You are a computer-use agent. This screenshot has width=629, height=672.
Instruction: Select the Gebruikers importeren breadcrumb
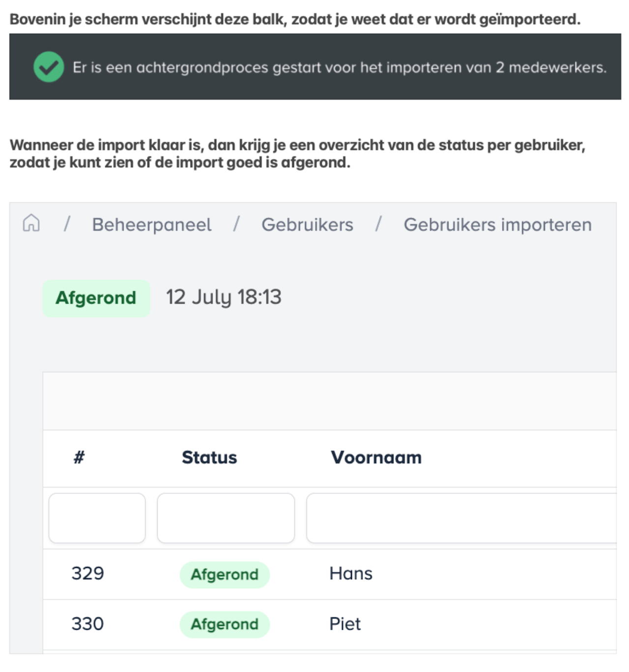coord(497,224)
